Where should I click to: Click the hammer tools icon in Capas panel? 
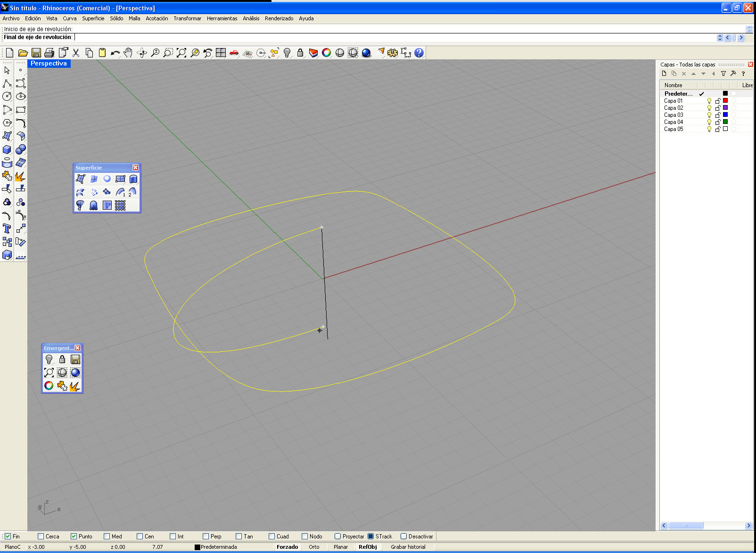(x=733, y=73)
